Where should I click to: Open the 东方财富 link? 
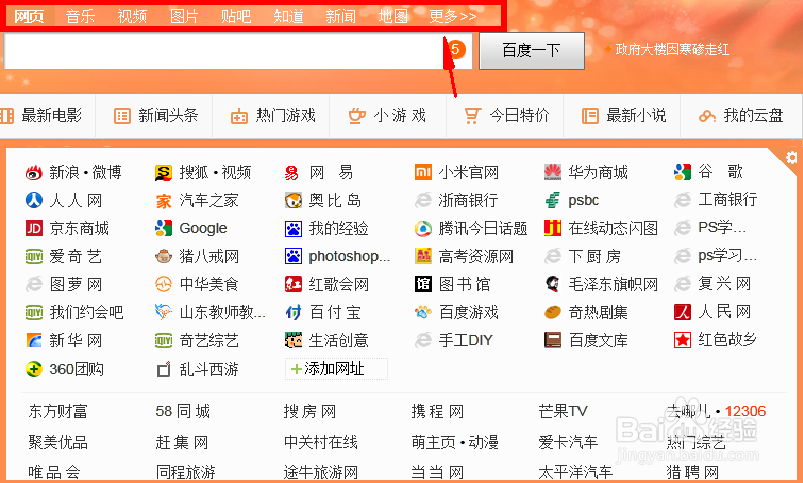pyautogui.click(x=58, y=411)
